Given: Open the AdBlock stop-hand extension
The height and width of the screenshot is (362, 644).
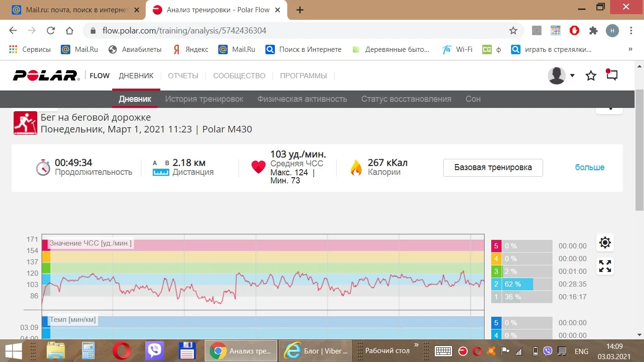Looking at the screenshot, I should [574, 31].
